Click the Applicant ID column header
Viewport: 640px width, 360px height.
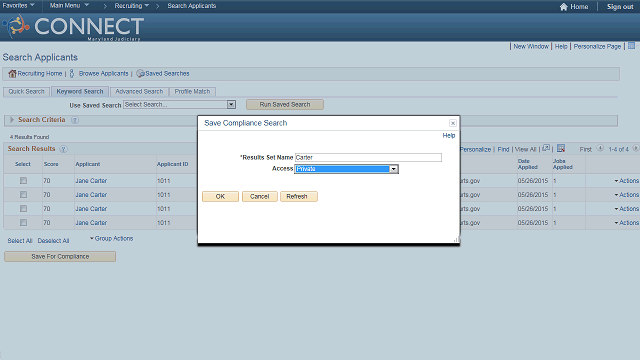173,164
